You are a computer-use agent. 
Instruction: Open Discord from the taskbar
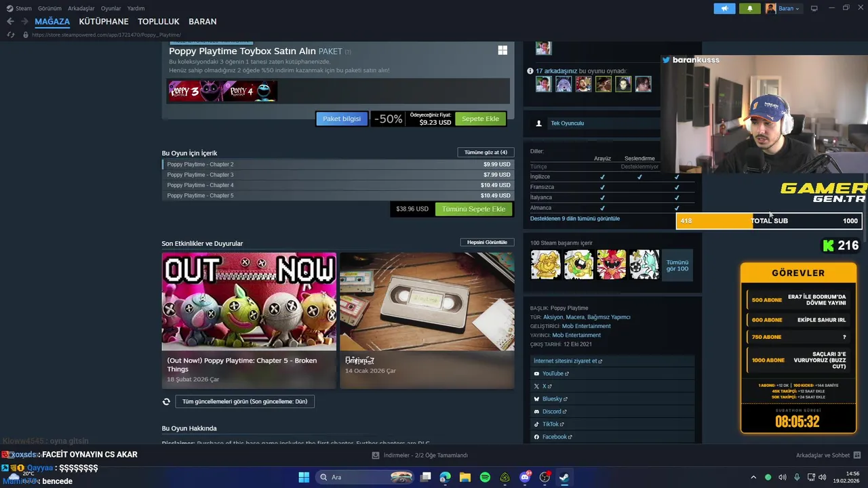coord(525,477)
